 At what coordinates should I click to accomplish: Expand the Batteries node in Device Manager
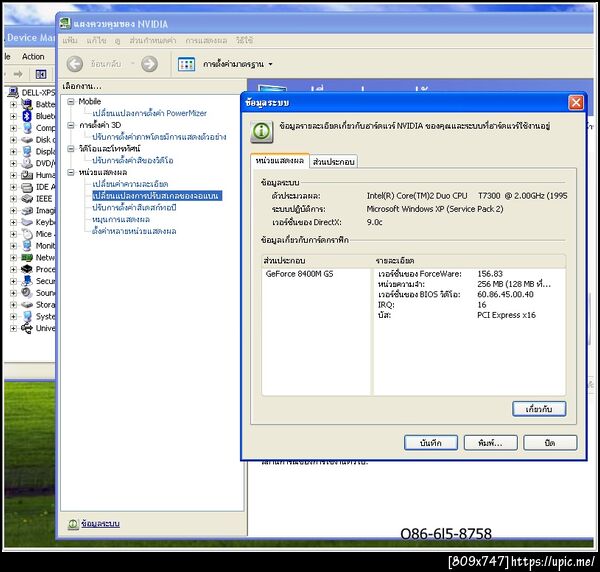pyautogui.click(x=13, y=104)
